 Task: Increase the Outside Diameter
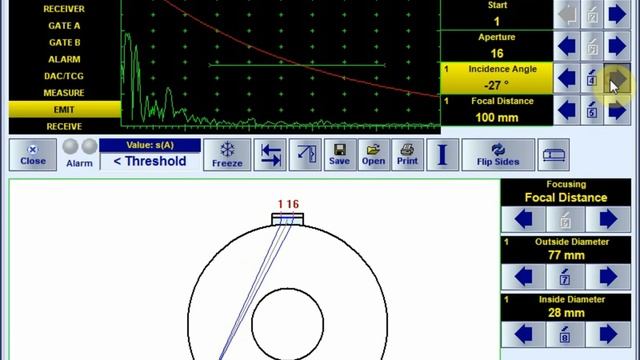pos(608,277)
